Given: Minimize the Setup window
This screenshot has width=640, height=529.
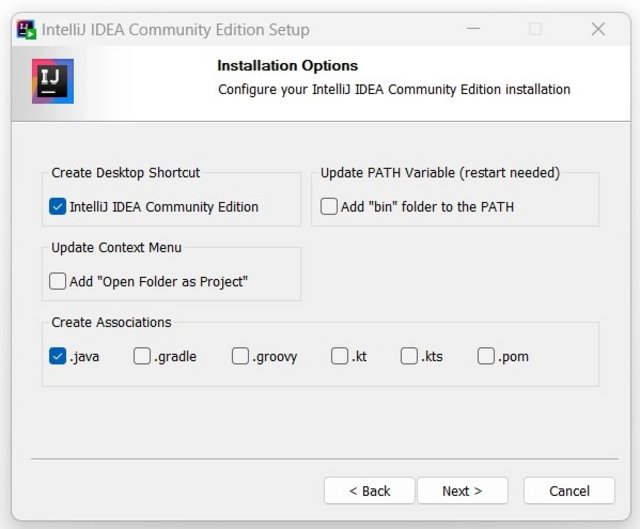Looking at the screenshot, I should click(473, 29).
